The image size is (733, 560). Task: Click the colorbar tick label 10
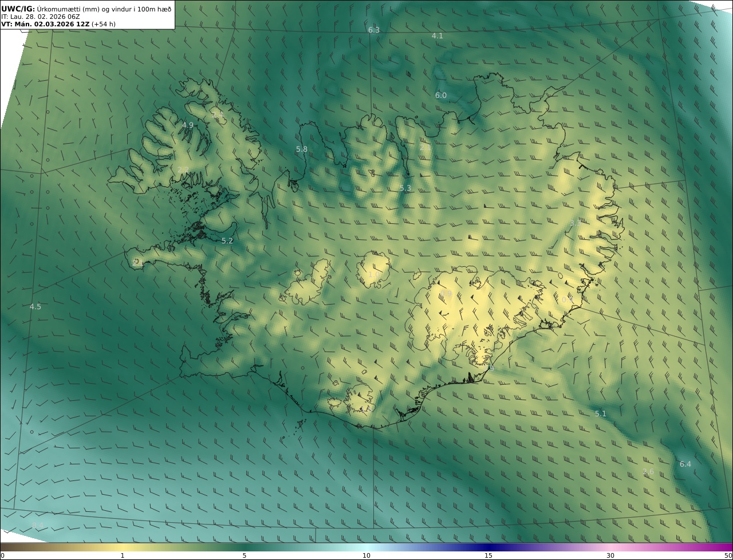tap(366, 555)
